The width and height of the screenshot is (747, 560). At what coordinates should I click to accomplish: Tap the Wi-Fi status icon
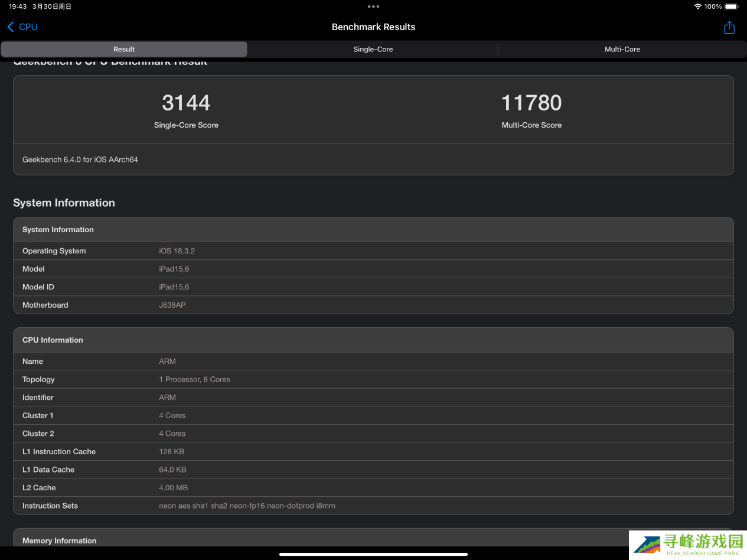pos(697,6)
